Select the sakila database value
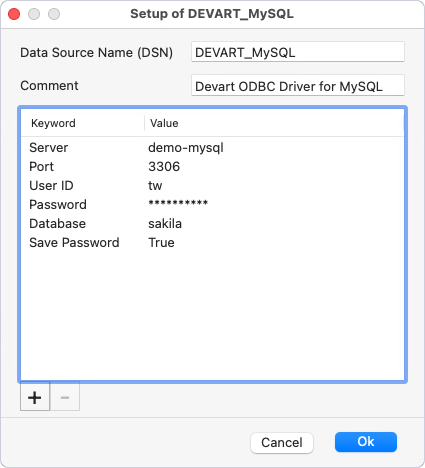 coord(165,224)
